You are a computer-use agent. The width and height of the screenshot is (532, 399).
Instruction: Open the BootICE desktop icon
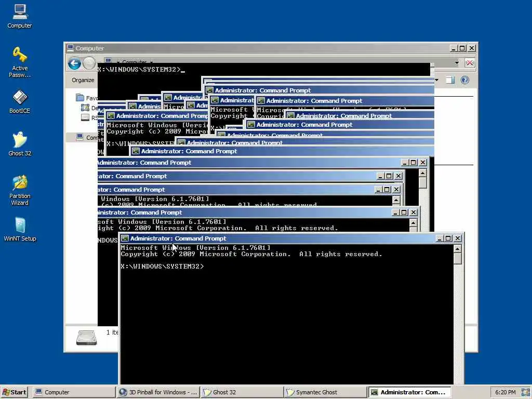20,101
